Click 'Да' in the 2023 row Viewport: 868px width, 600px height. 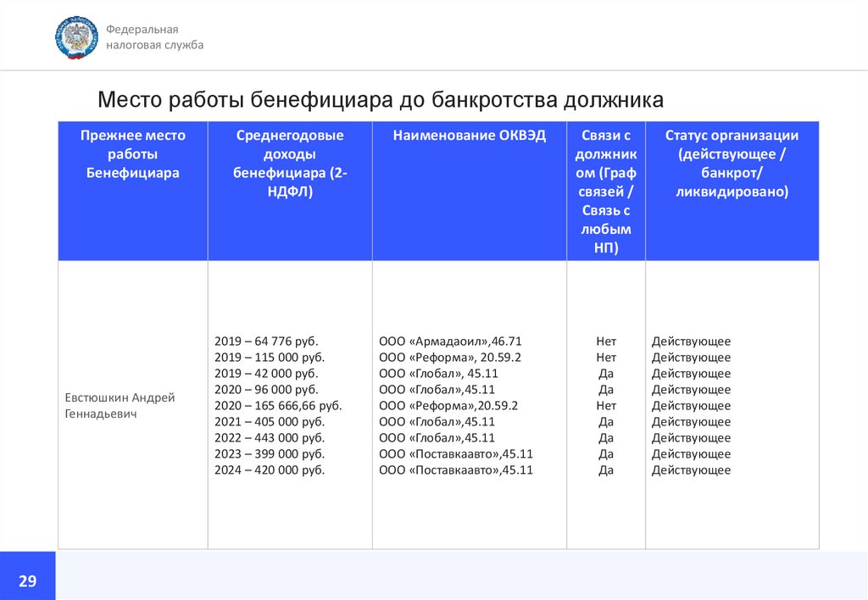[x=606, y=454]
